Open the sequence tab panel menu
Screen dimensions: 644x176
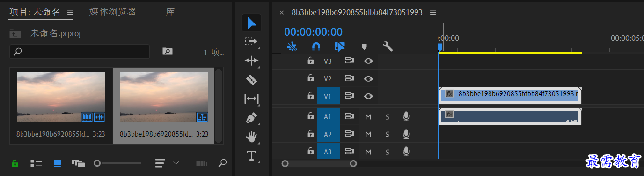[433, 12]
